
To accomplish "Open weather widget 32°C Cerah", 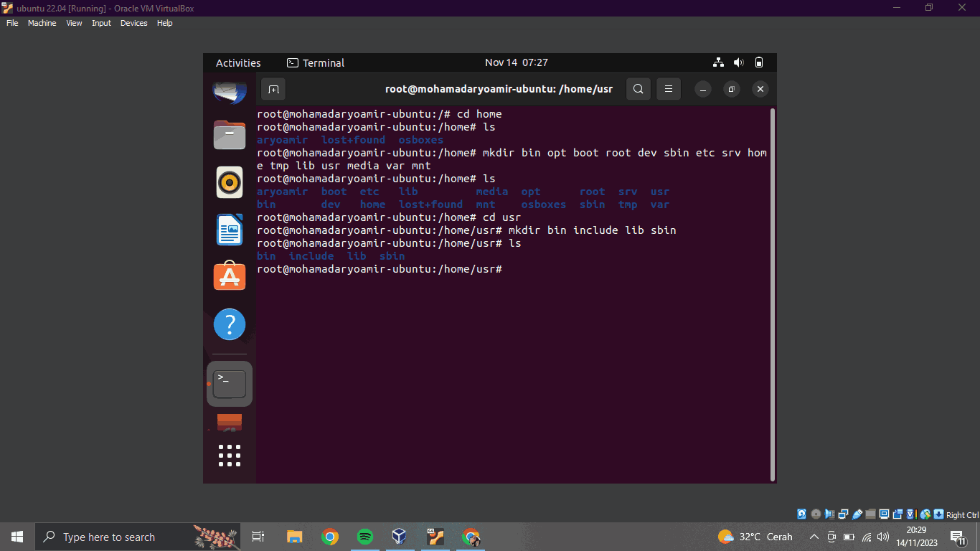I will tap(755, 537).
